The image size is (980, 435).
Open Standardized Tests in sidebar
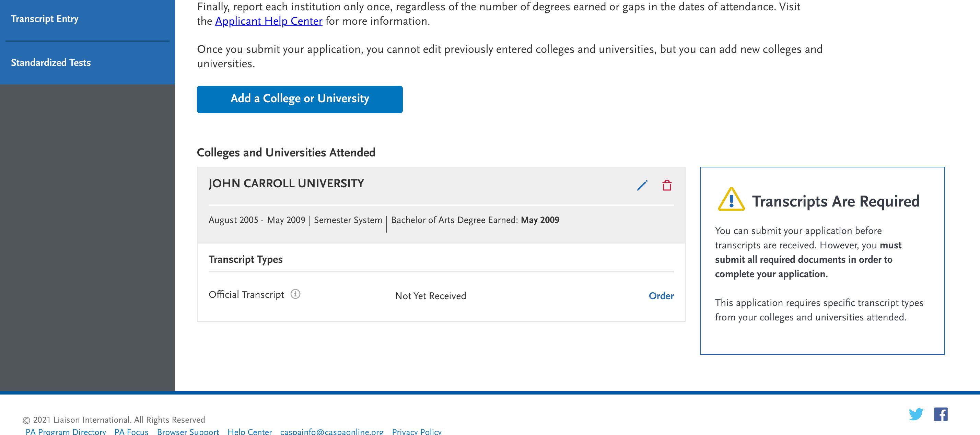50,62
